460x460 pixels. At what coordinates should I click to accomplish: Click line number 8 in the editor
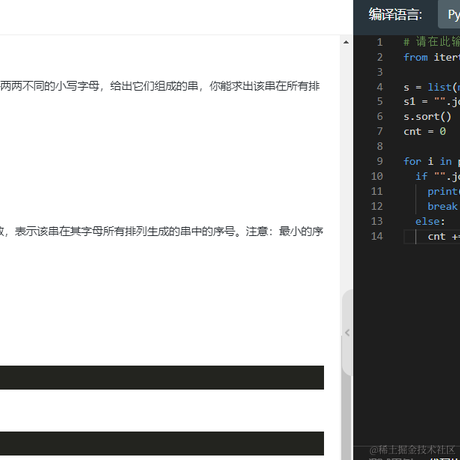pyautogui.click(x=380, y=146)
